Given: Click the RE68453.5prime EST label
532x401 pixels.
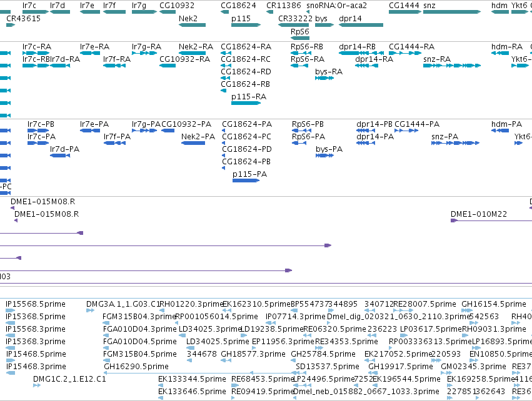Looking at the screenshot, I should point(263,379).
